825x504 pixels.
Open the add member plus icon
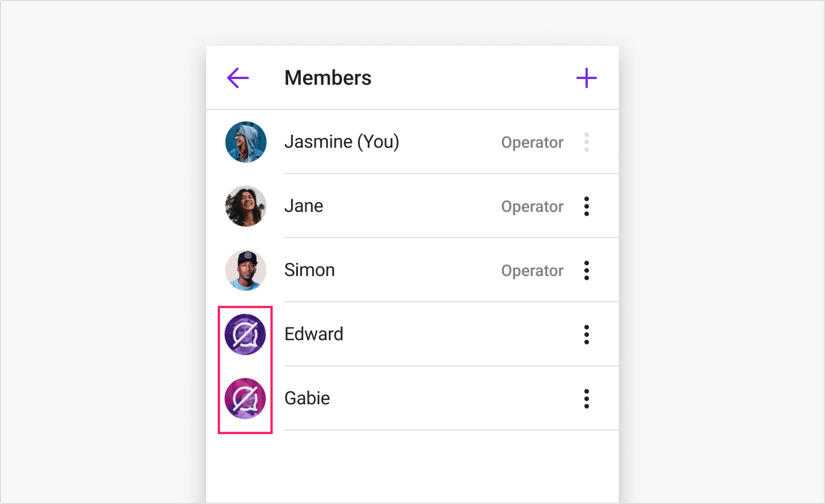[586, 77]
